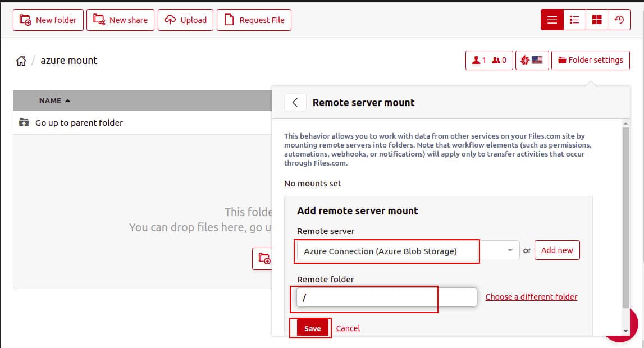
Task: Switch to the detailed list view icon
Action: pos(552,20)
